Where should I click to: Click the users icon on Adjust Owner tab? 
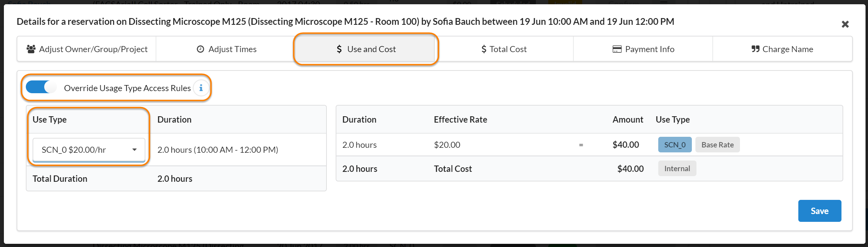click(31, 49)
